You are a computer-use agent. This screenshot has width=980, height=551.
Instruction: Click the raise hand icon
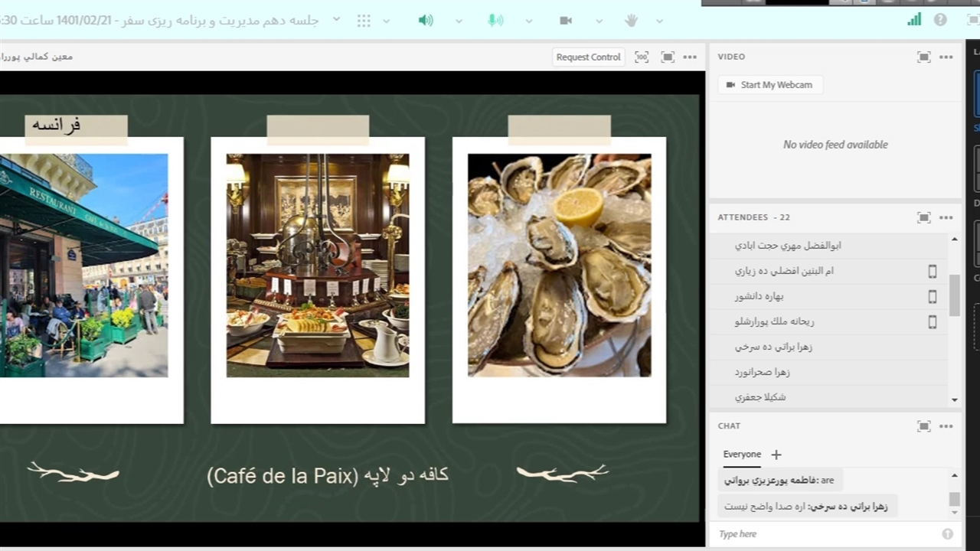631,21
